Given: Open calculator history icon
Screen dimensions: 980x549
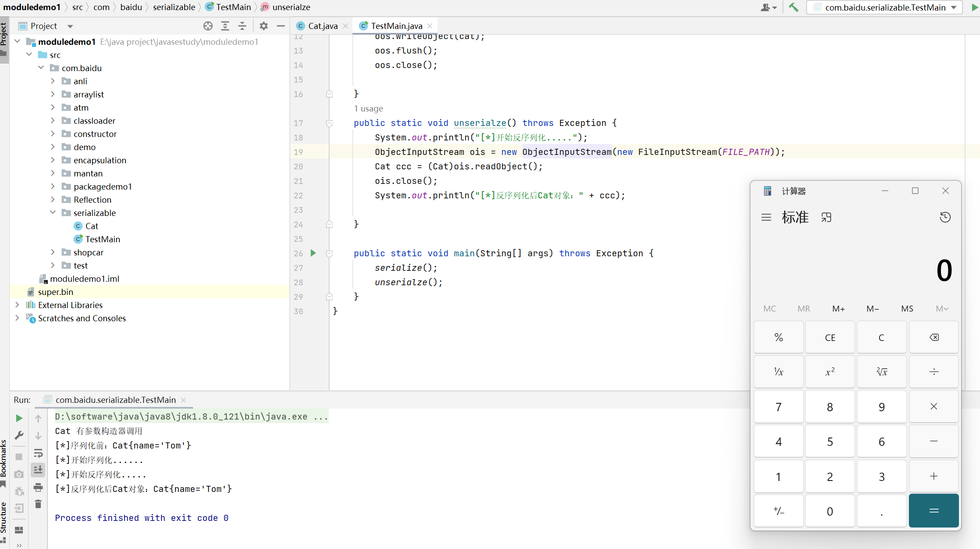Looking at the screenshot, I should [x=945, y=217].
